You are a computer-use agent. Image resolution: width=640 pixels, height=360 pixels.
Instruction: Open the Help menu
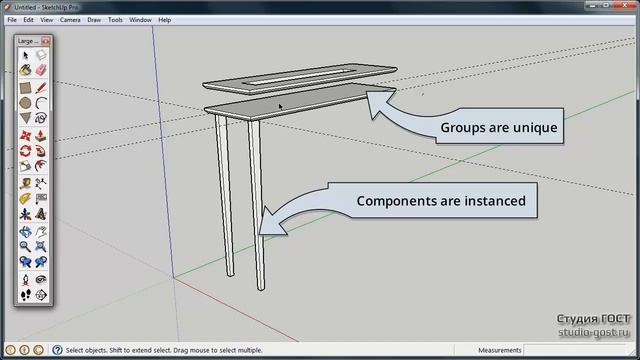click(164, 20)
